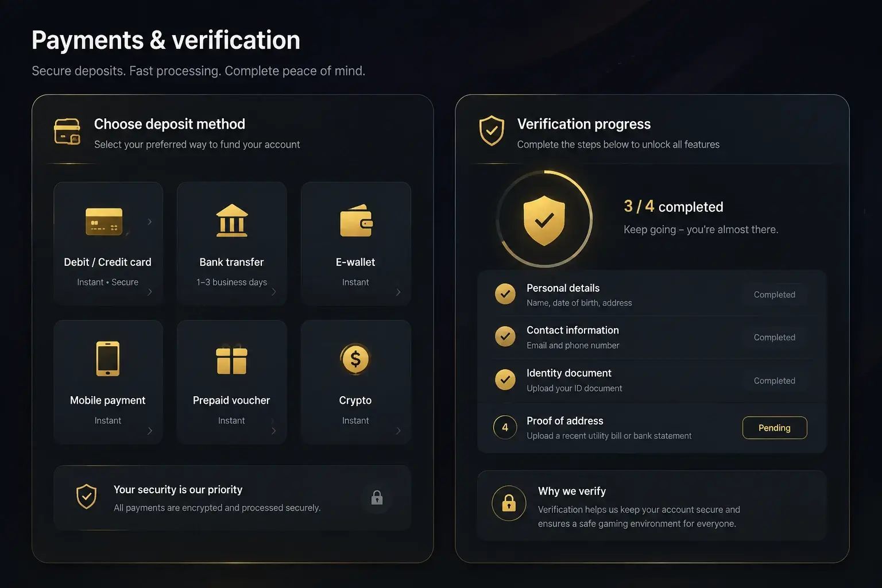Click the Pending button for Proof of address
Image resolution: width=882 pixels, height=588 pixels.
click(775, 428)
